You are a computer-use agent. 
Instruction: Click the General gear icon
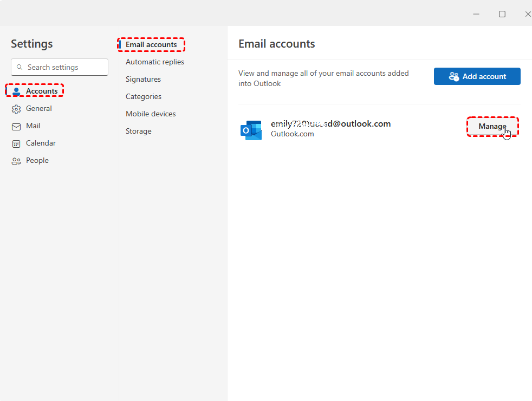pos(16,109)
